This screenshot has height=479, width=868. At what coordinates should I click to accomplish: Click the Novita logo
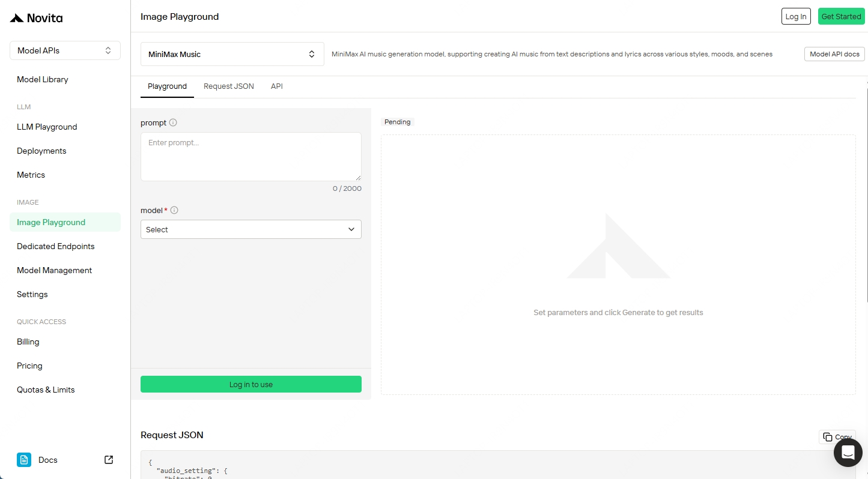pyautogui.click(x=36, y=18)
